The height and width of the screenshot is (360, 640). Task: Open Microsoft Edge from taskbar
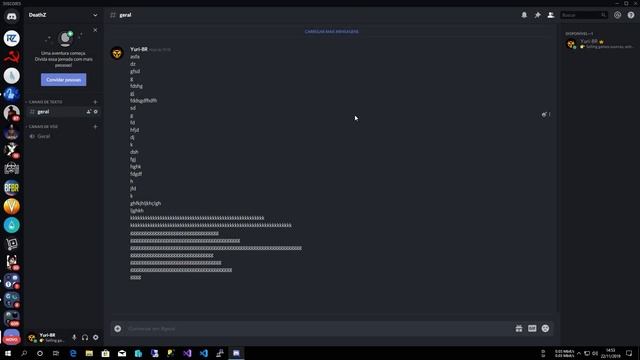click(x=73, y=353)
